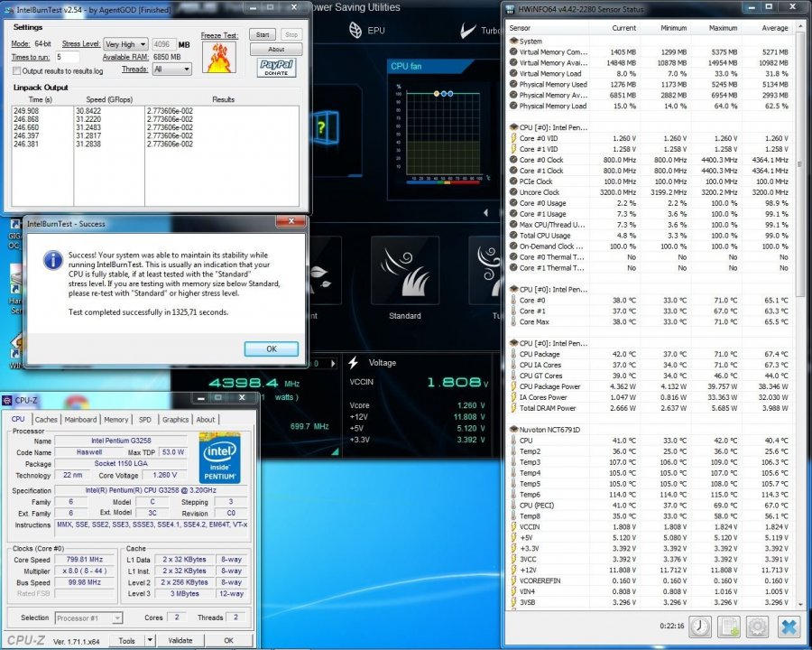Click the Times to run input field
The width and height of the screenshot is (812, 650).
[x=68, y=57]
